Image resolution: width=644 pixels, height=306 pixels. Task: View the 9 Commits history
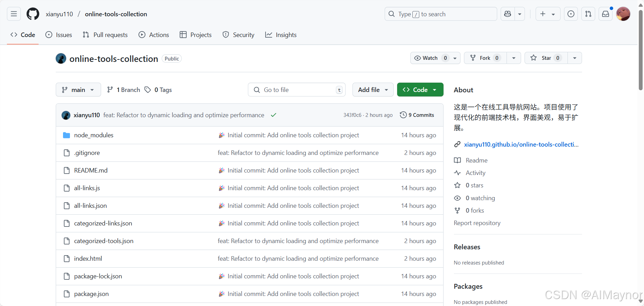click(417, 115)
